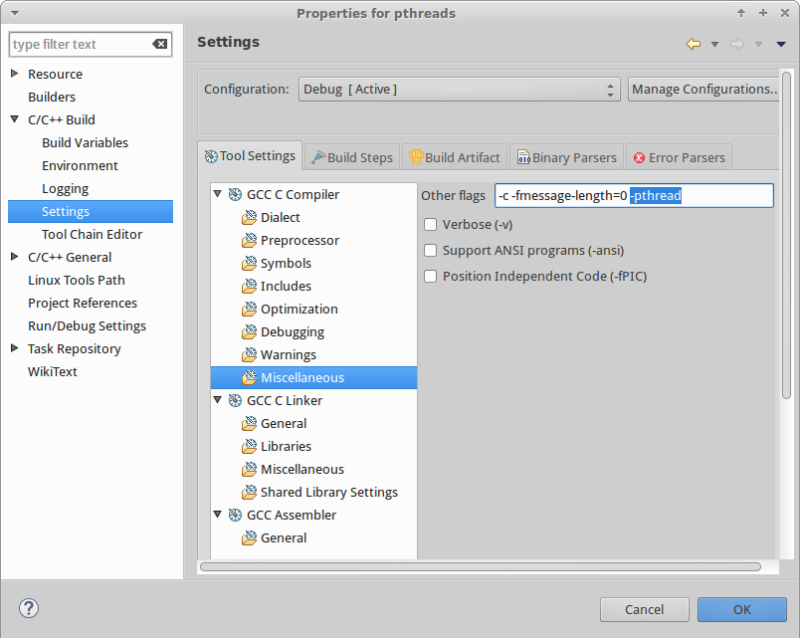Enable Verbose (-v) option
The height and width of the screenshot is (638, 800).
pyautogui.click(x=430, y=224)
